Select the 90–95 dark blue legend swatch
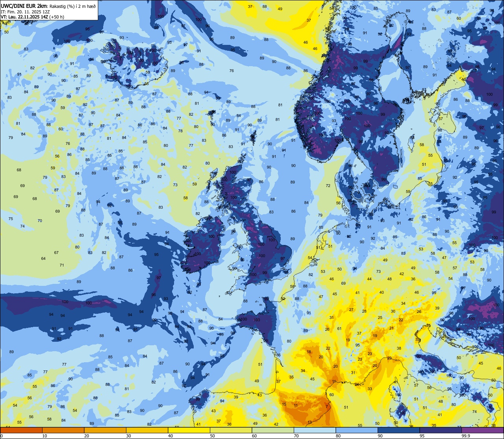 click(398, 430)
